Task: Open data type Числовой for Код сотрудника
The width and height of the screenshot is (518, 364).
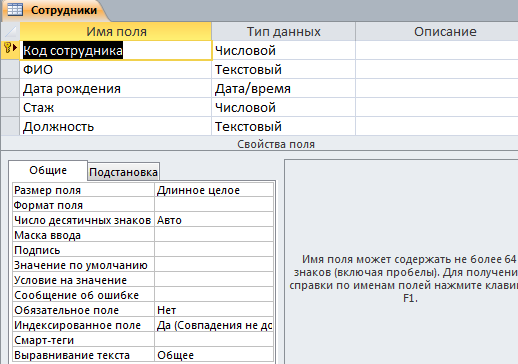Action: [x=283, y=51]
